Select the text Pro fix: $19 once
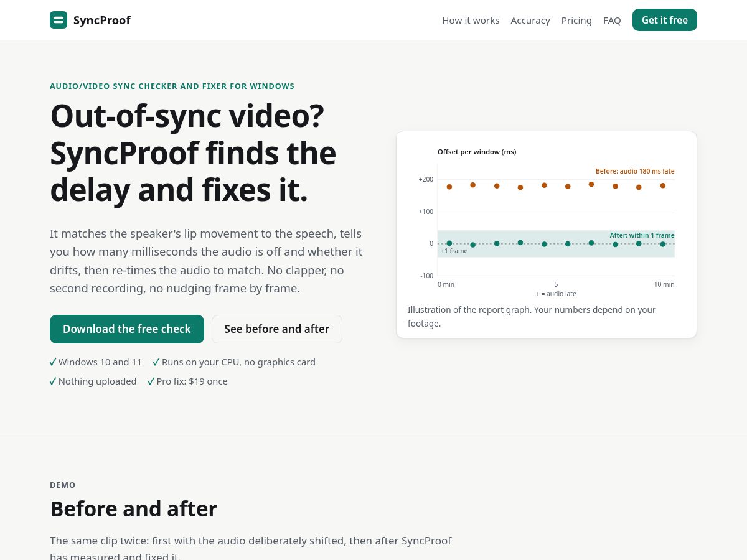The width and height of the screenshot is (747, 560). 192,381
